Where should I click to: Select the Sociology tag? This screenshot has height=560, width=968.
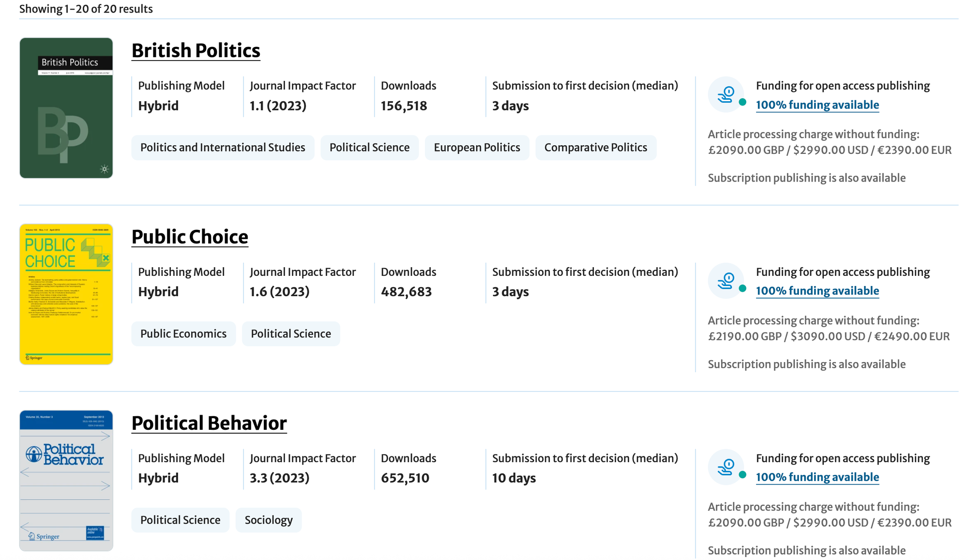click(x=269, y=520)
